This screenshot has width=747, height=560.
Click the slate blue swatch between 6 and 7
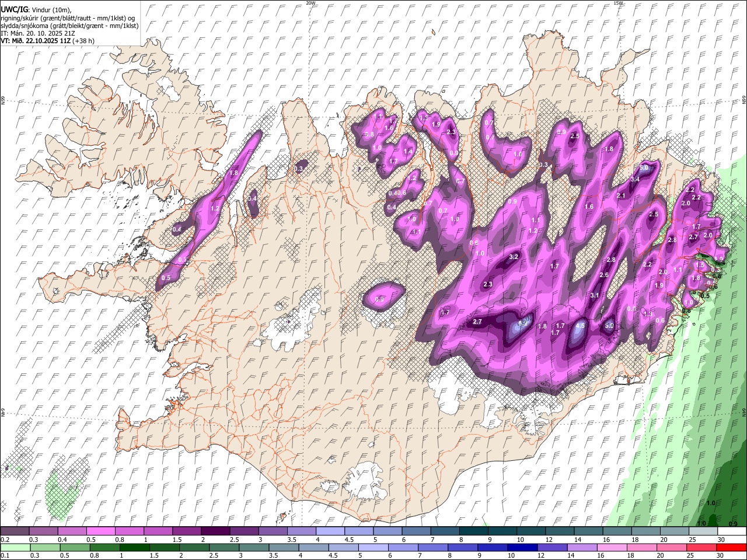[x=416, y=531]
